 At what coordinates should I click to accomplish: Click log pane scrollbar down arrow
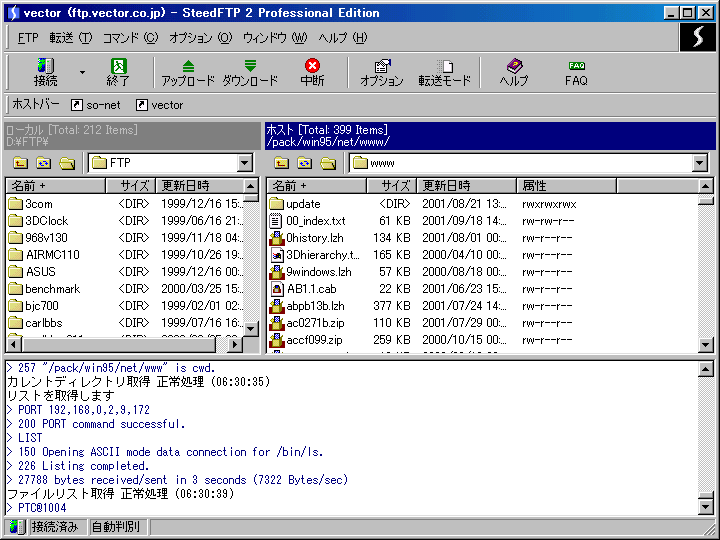click(706, 506)
